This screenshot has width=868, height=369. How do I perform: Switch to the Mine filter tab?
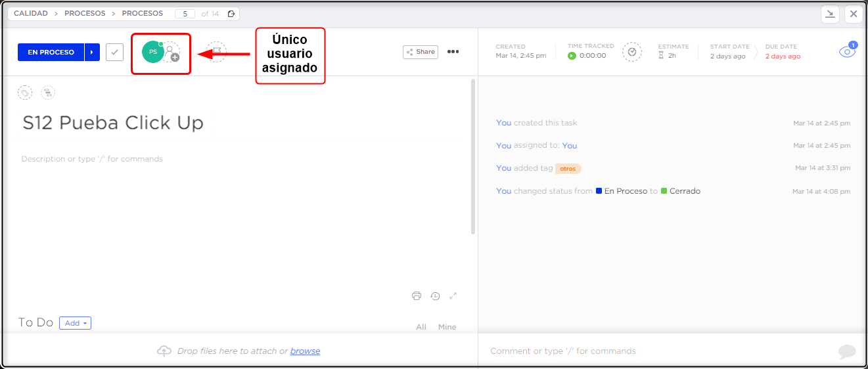point(447,327)
